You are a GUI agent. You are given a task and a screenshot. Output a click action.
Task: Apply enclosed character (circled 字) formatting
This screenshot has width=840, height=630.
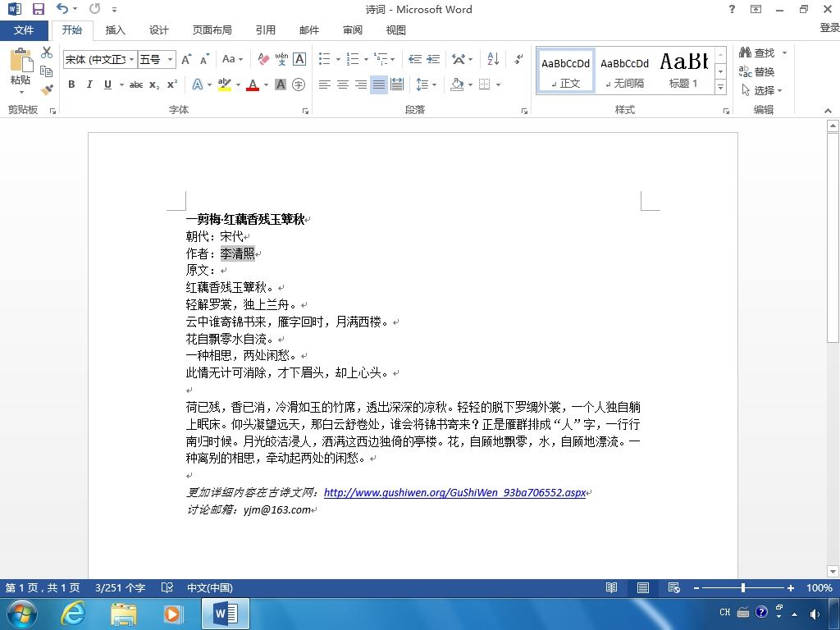click(299, 84)
